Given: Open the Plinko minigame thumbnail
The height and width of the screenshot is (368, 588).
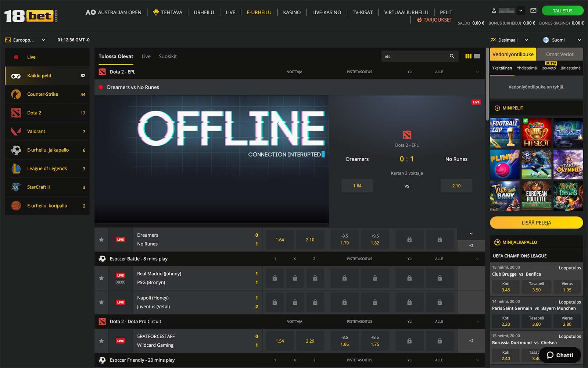Looking at the screenshot, I should [x=505, y=164].
